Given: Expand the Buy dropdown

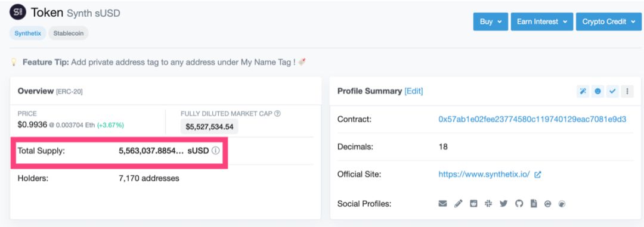Looking at the screenshot, I should (490, 22).
